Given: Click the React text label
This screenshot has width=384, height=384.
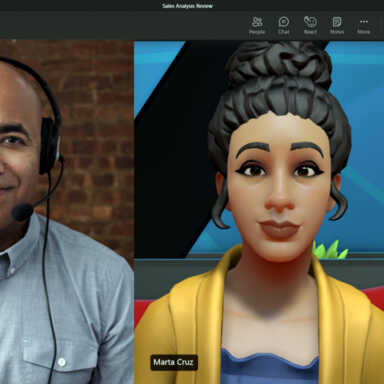Looking at the screenshot, I should [310, 32].
